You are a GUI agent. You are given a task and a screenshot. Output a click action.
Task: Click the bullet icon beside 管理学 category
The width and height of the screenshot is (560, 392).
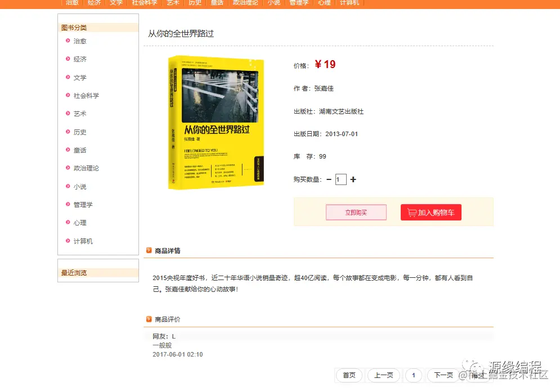[68, 205]
